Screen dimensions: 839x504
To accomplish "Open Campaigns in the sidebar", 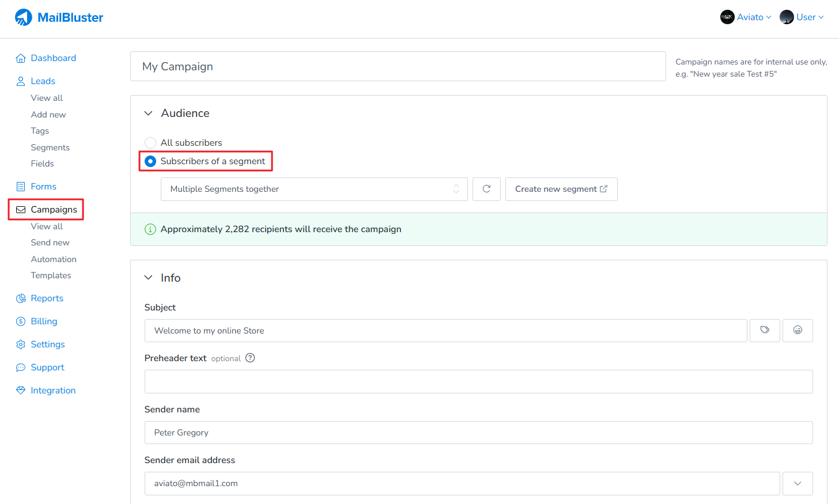I will click(54, 210).
